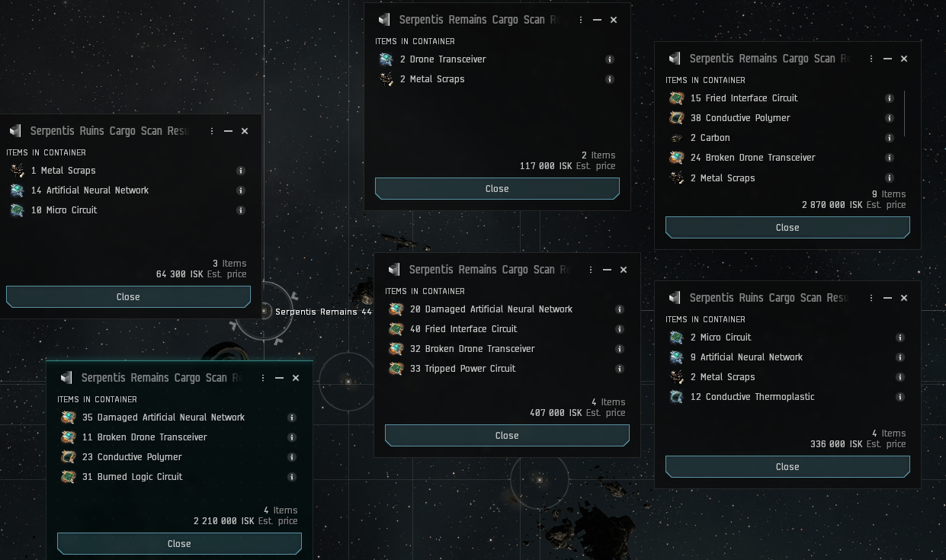Click scrollbar in nine-item cargo list
This screenshot has height=560, width=946.
coord(905,114)
